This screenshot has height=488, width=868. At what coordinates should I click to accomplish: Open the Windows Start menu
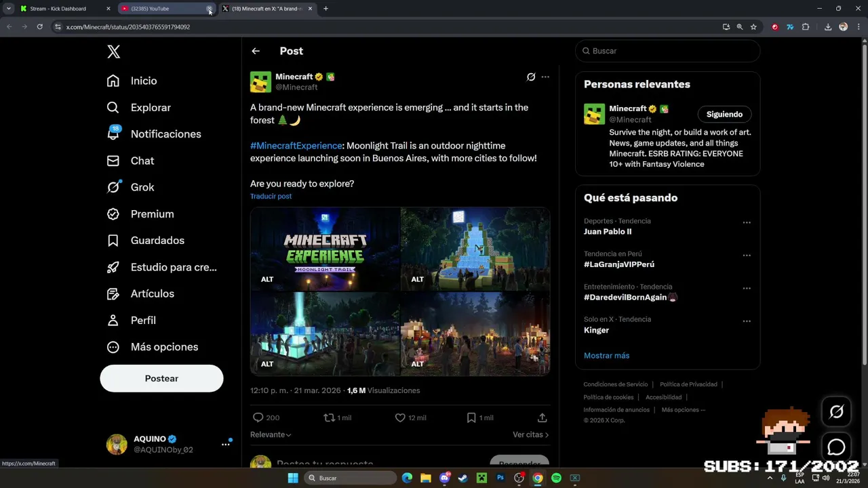click(x=293, y=478)
